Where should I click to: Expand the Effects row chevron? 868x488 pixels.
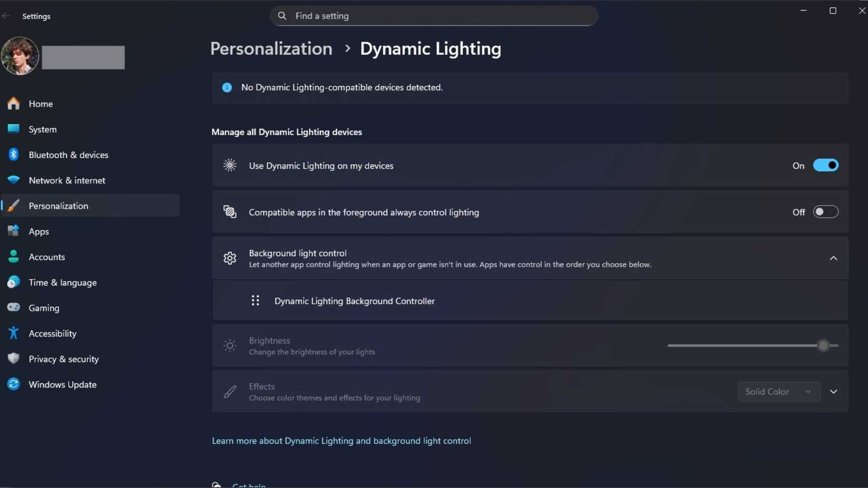point(833,391)
